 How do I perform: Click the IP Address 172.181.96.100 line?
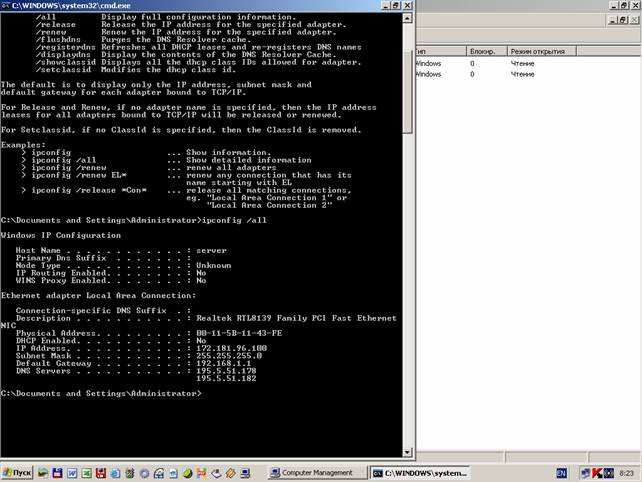[141, 348]
